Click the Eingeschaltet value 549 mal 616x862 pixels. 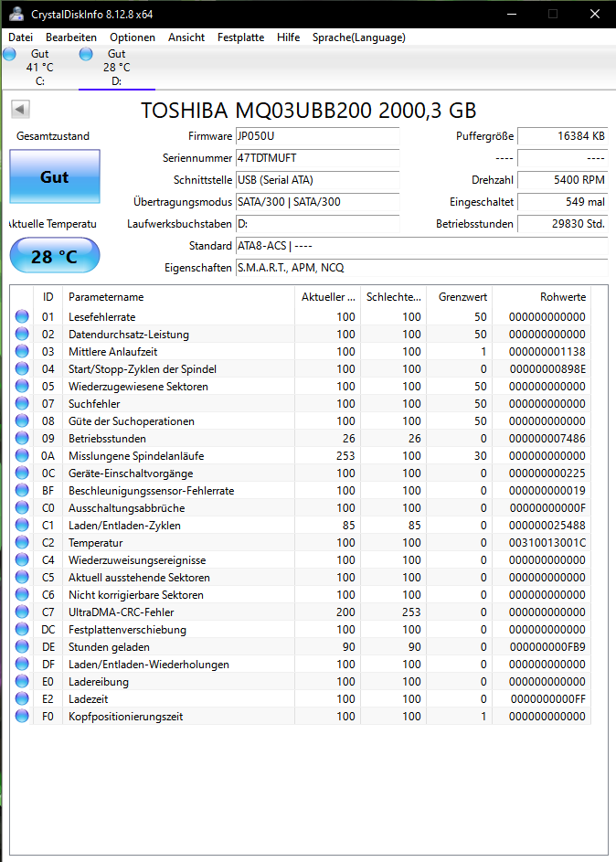[563, 202]
